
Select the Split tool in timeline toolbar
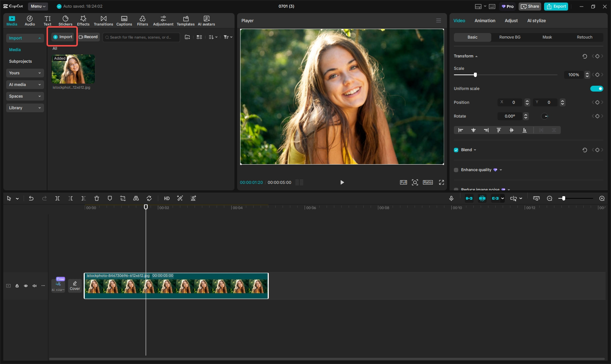pyautogui.click(x=57, y=198)
